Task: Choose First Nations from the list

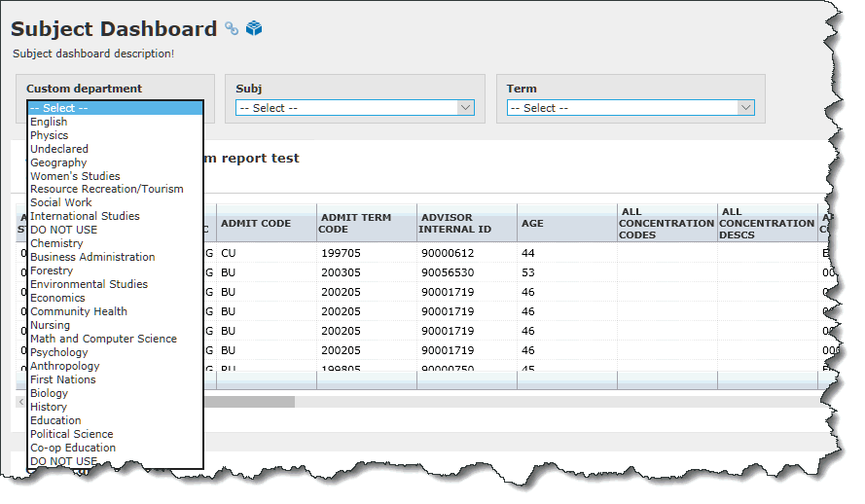Action: coord(63,379)
